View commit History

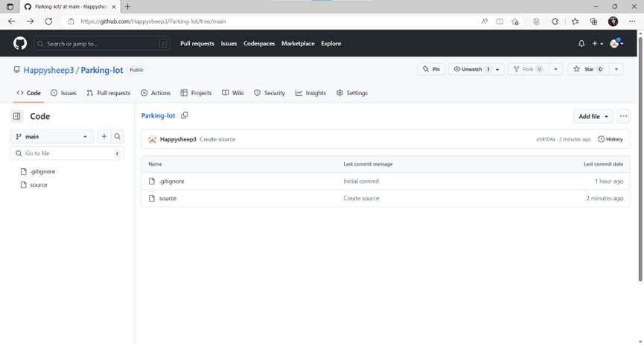[610, 140]
